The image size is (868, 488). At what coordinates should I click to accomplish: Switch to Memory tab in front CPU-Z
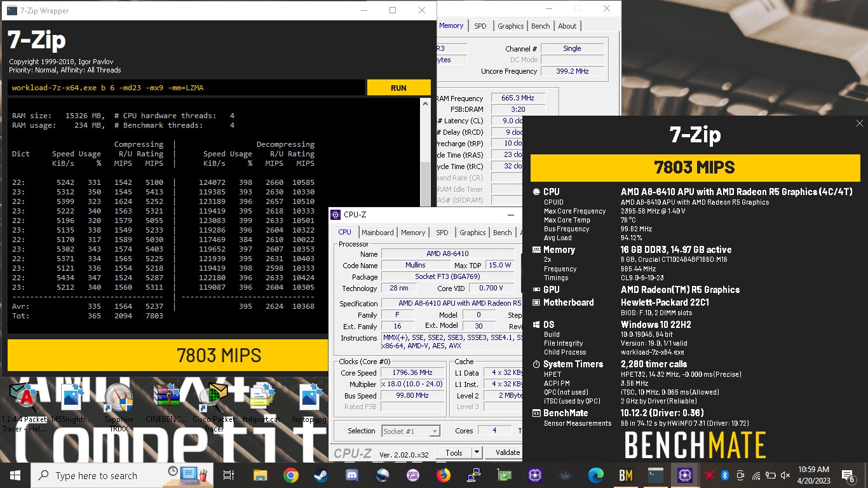pos(413,233)
